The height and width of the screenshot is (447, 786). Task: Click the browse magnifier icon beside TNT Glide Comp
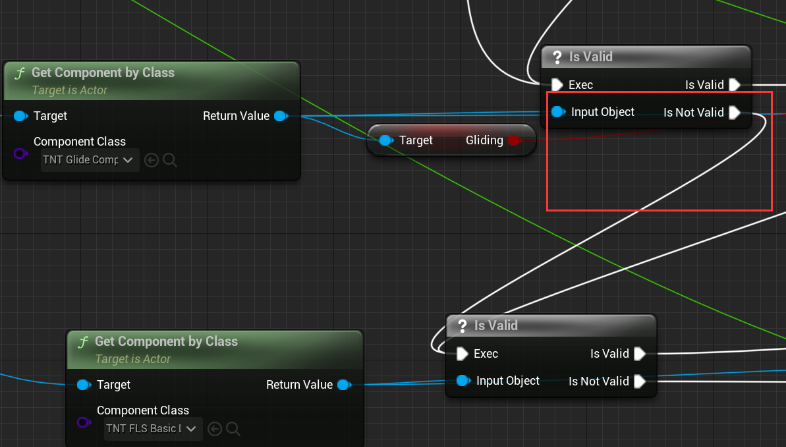tap(169, 160)
